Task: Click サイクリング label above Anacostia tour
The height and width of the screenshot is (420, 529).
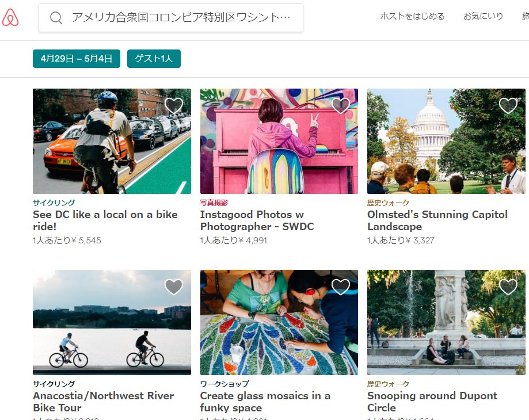Action: coord(54,384)
